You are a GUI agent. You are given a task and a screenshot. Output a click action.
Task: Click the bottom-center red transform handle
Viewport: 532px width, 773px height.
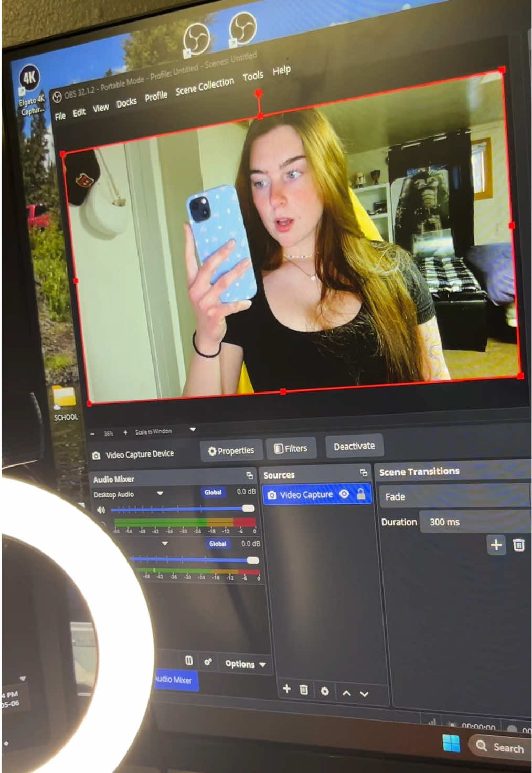pos(283,391)
